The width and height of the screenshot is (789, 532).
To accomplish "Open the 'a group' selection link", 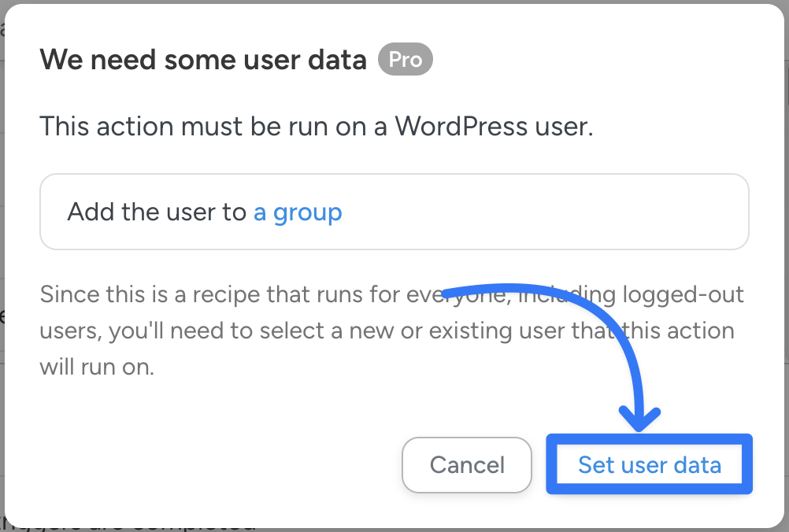I will point(298,212).
